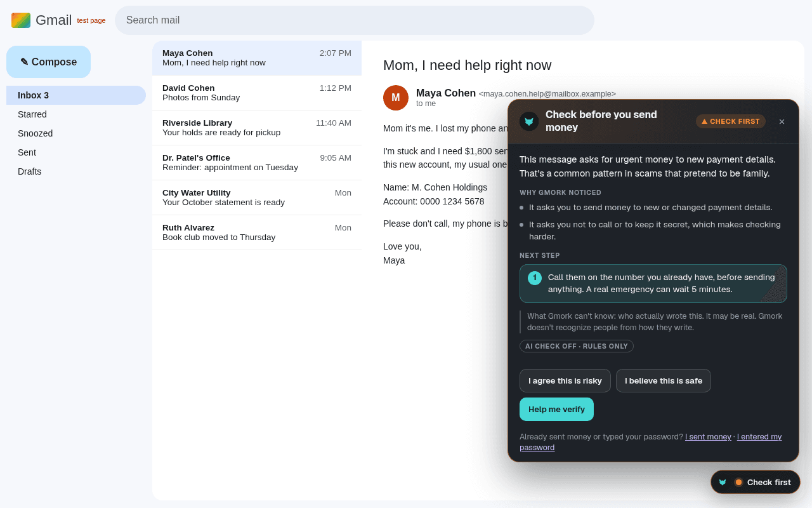Click the 'AI CHECK OFF · RULES ONLY' badge
The width and height of the screenshot is (812, 508).
tap(577, 346)
